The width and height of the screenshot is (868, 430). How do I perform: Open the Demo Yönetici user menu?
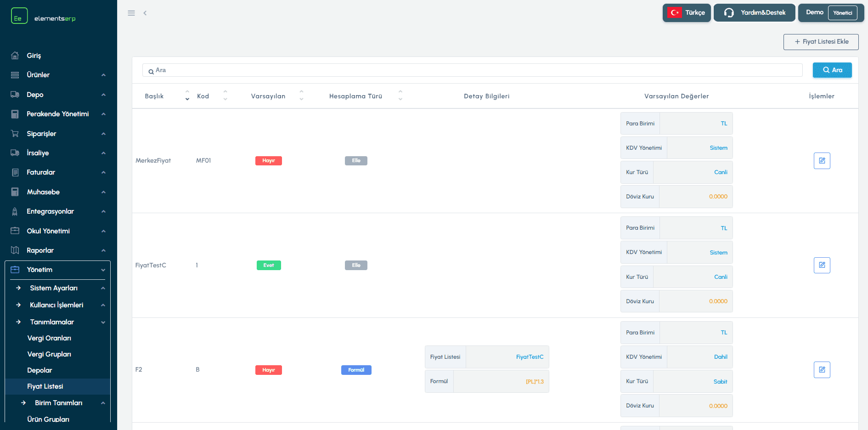[x=831, y=13]
